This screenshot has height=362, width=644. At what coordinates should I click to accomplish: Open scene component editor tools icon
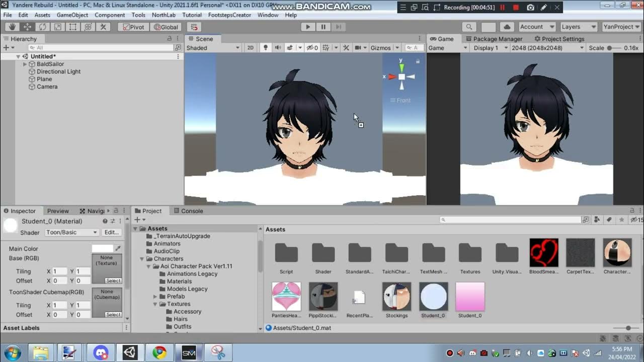(346, 48)
